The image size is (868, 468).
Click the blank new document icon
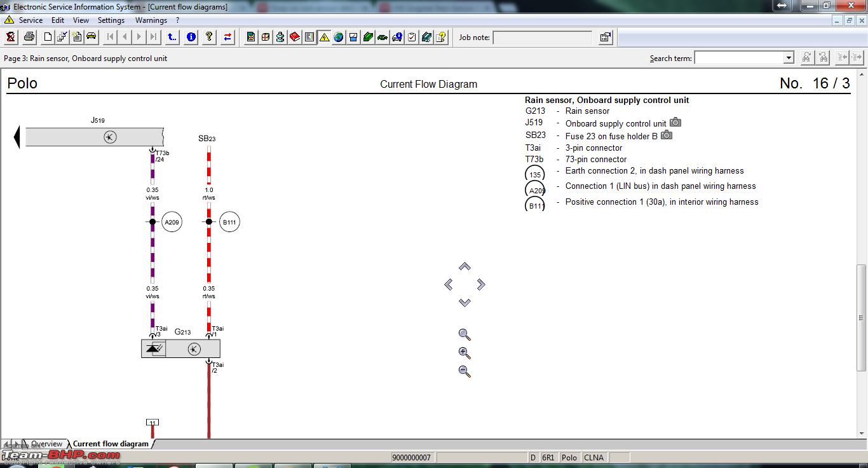(x=48, y=37)
